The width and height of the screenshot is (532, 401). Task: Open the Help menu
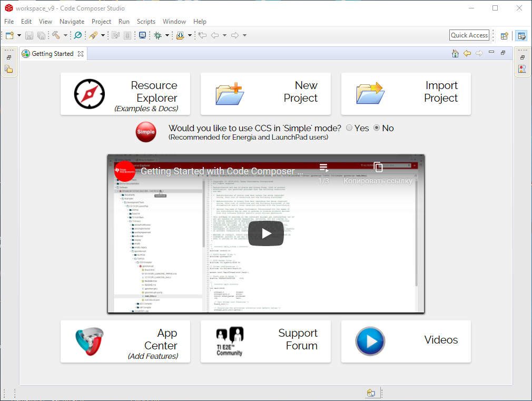point(200,22)
